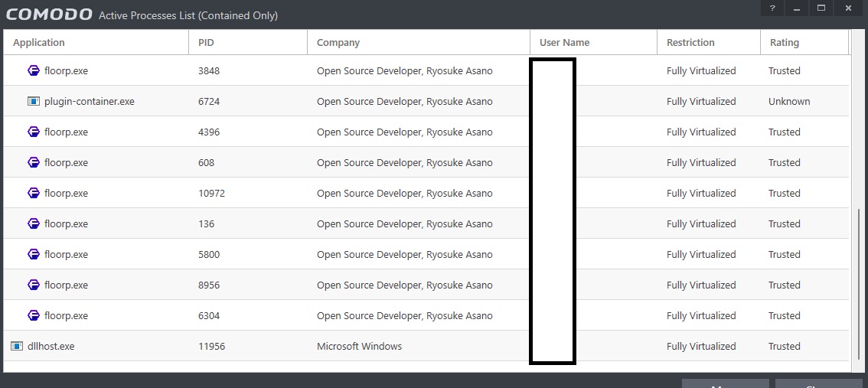
Task: Sort by the Restriction column header
Action: tap(690, 43)
